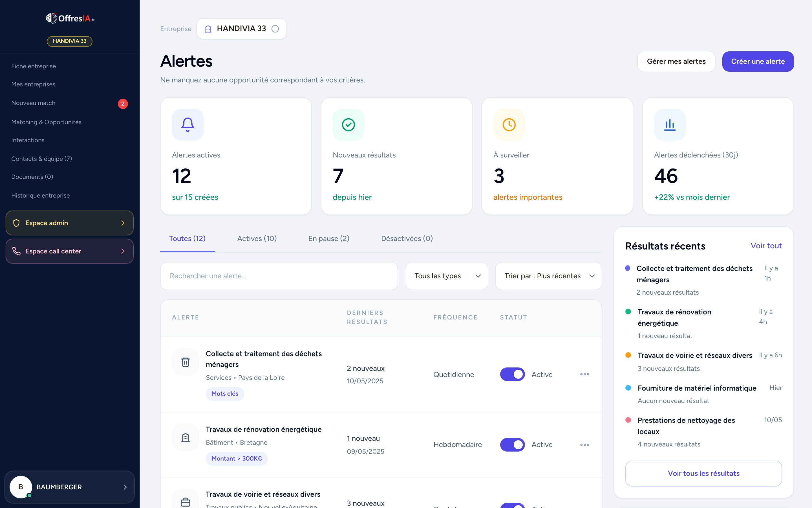812x508 pixels.
Task: Select the radio circle next to HANDIVIA 33
Action: pyautogui.click(x=275, y=29)
